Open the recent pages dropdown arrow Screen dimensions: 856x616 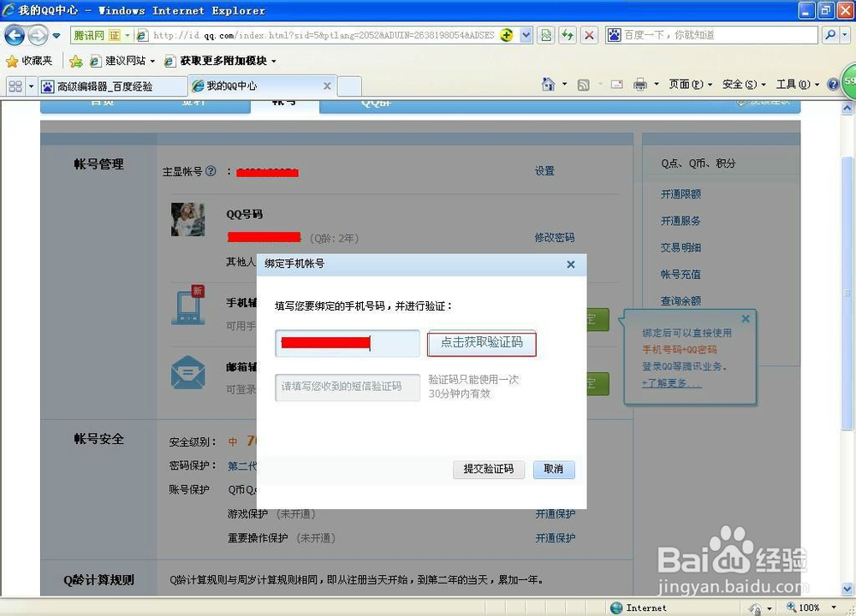coord(56,36)
